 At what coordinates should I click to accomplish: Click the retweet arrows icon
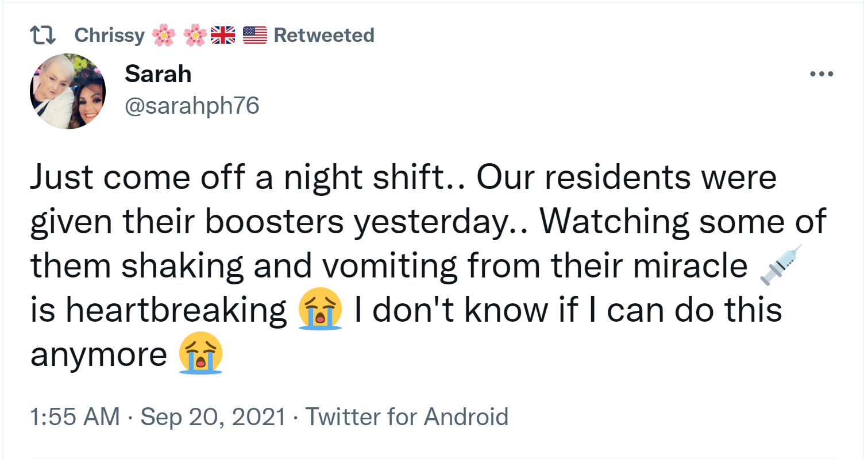pyautogui.click(x=43, y=36)
